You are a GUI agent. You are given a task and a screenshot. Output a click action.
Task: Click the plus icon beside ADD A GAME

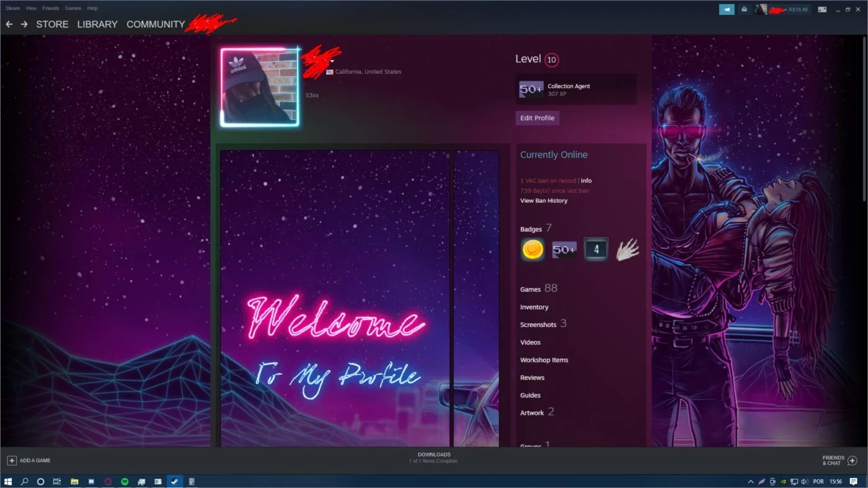point(12,460)
